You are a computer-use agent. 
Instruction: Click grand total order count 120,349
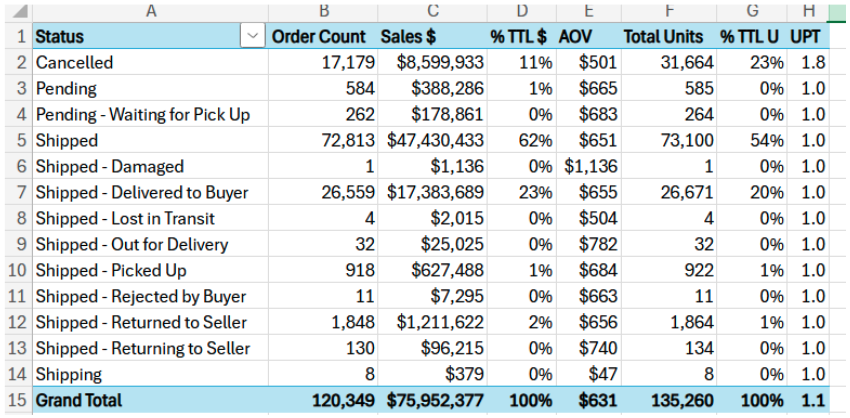pos(323,400)
